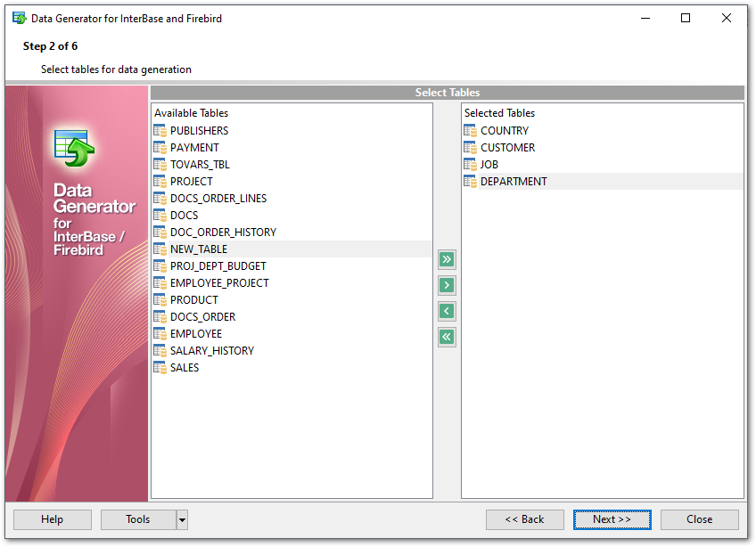Image resolution: width=756 pixels, height=547 pixels.
Task: Open the Tools button dropdown arrow
Action: coord(182,519)
